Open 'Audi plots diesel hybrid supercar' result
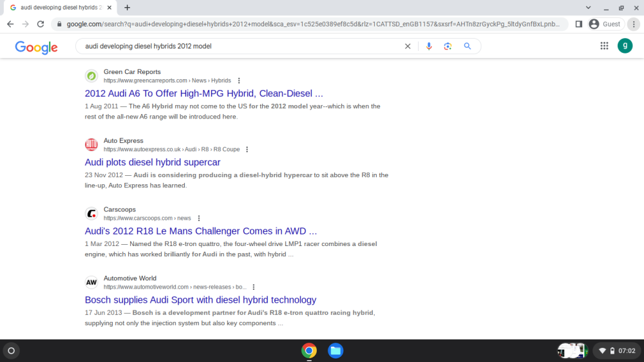Viewport: 644px width, 362px height. point(153,162)
